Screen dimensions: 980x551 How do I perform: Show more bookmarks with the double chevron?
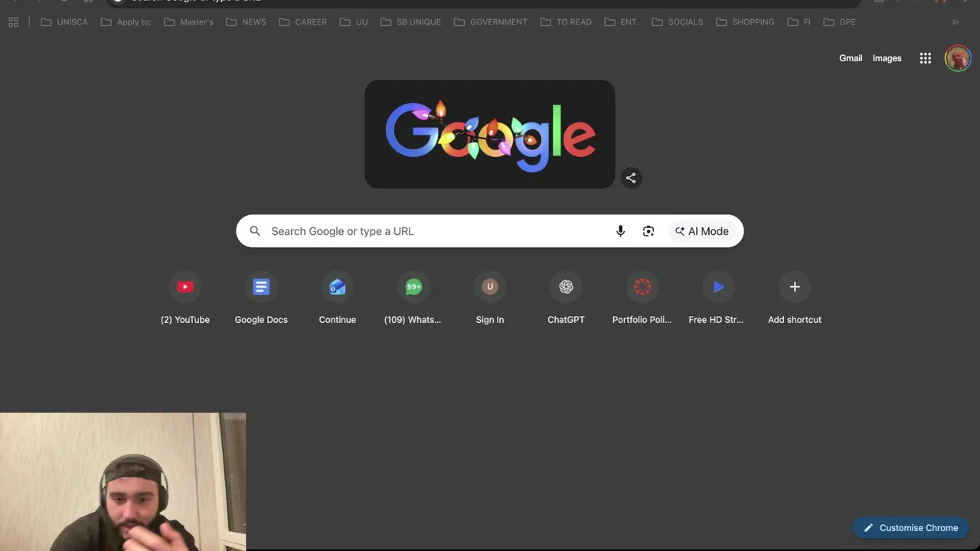955,22
